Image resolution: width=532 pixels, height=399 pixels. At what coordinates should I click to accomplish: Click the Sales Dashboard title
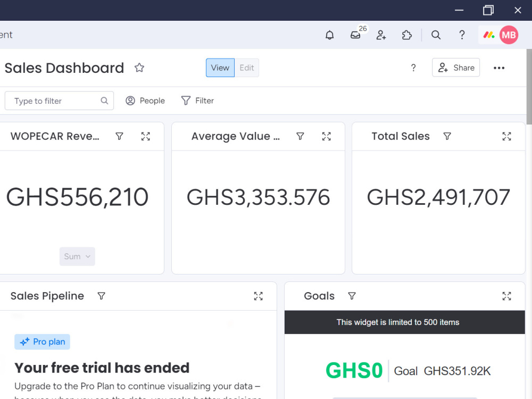64,68
